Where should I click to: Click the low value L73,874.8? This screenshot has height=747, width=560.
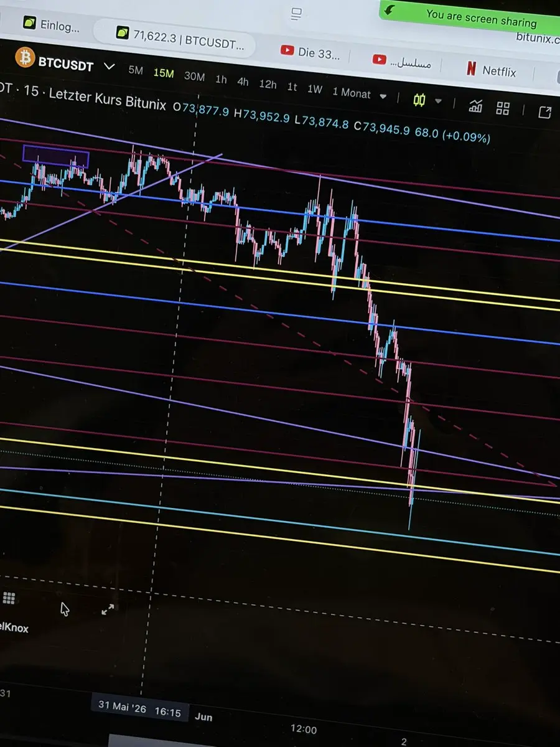coord(322,121)
